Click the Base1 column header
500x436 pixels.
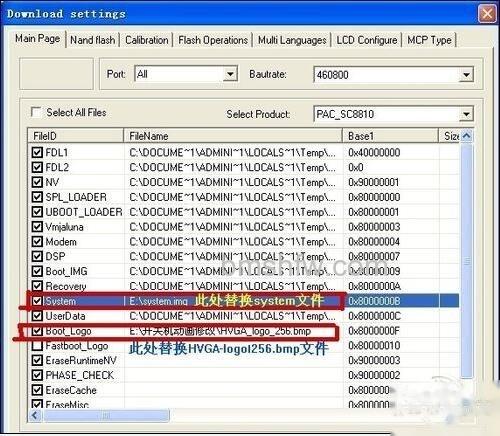(390, 136)
